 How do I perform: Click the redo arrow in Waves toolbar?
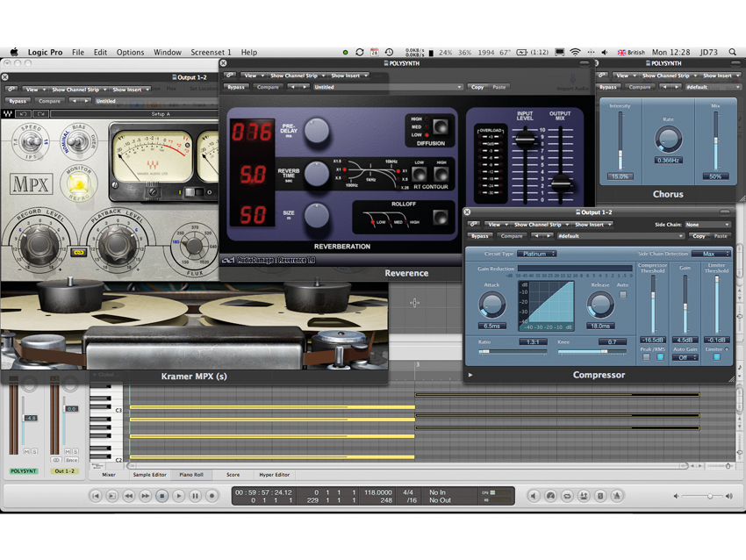pyautogui.click(x=41, y=114)
